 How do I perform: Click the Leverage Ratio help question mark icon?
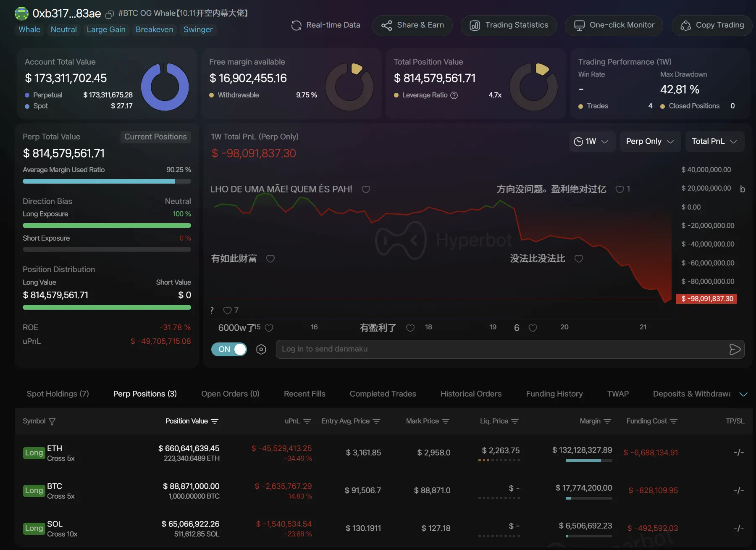click(454, 95)
